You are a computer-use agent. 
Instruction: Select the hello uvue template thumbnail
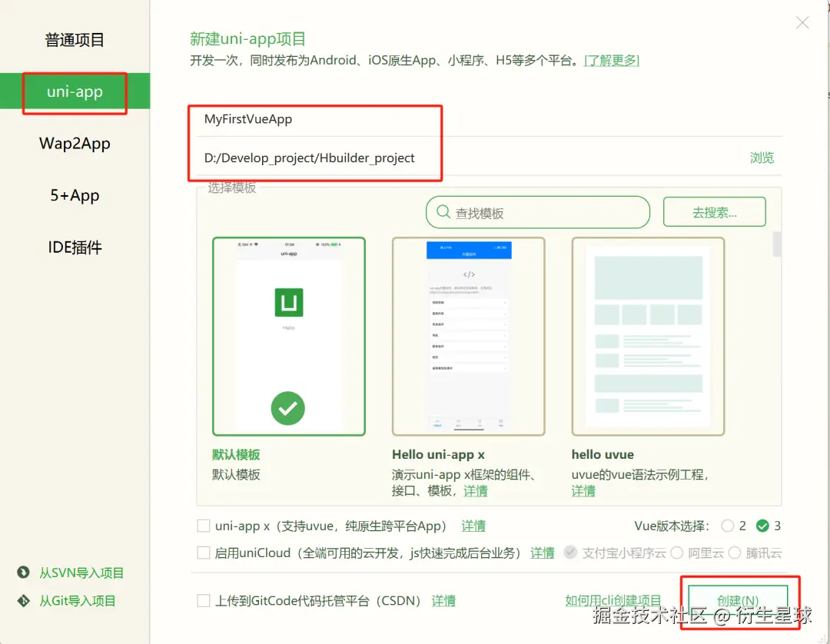(x=648, y=337)
